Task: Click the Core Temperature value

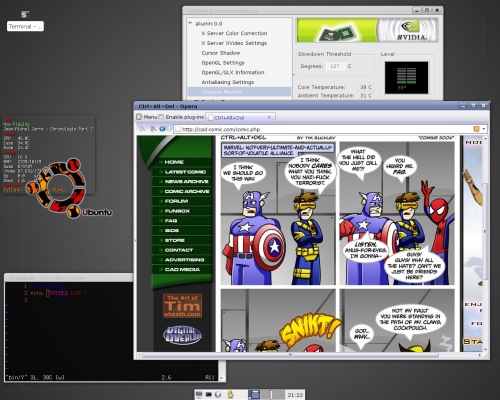Action: click(365, 87)
